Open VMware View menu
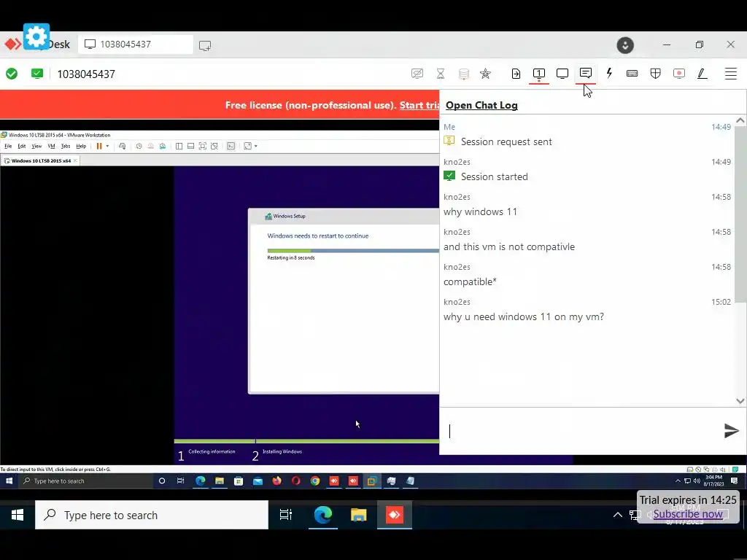747x560 pixels. click(36, 146)
